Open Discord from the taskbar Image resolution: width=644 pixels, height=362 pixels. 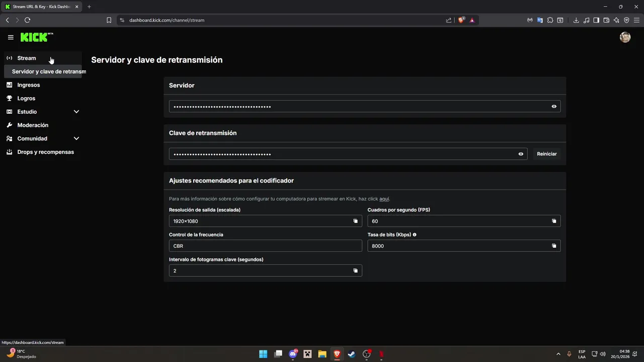293,354
